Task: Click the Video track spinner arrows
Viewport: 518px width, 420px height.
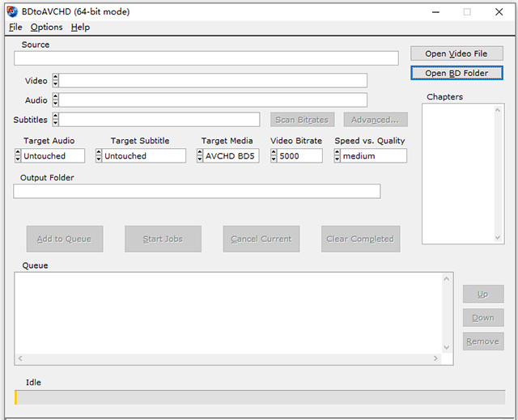Action: click(55, 80)
